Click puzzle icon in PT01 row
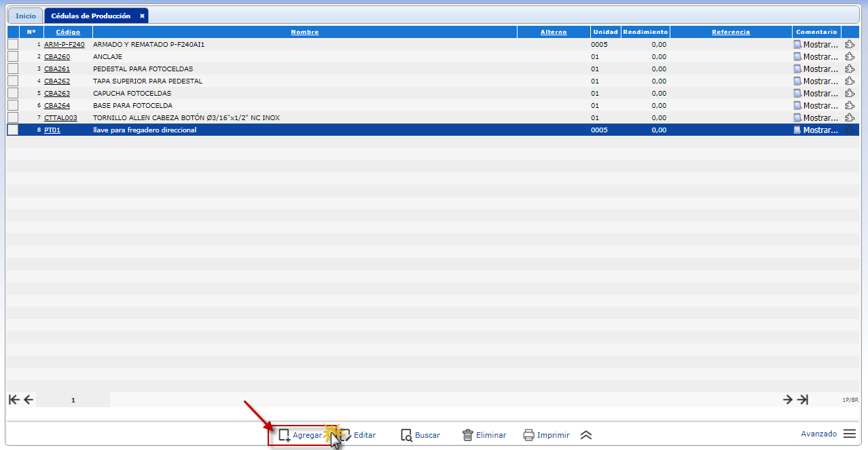The image size is (868, 450). point(850,130)
